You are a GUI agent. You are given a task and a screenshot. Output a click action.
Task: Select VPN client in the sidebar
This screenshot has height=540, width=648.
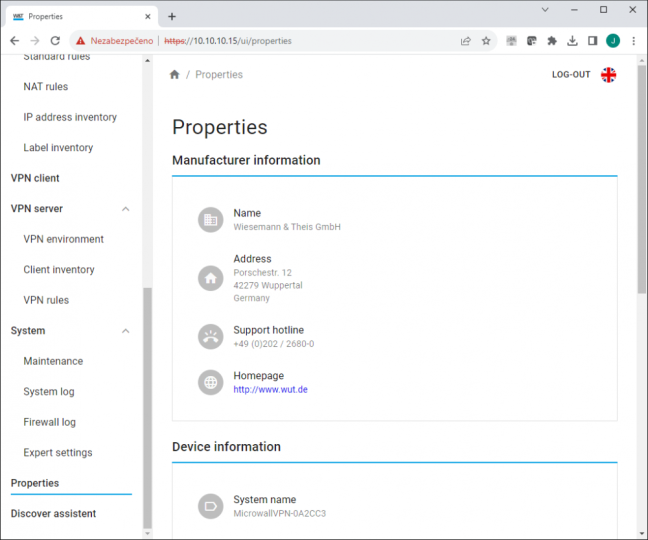35,178
